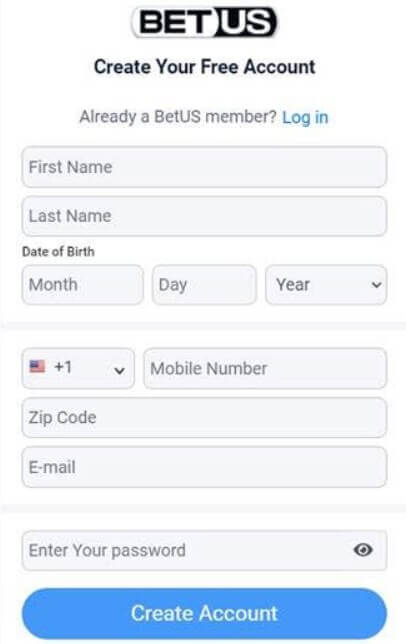406x644 pixels.
Task: Click into the Mobile Number field
Action: tap(265, 368)
